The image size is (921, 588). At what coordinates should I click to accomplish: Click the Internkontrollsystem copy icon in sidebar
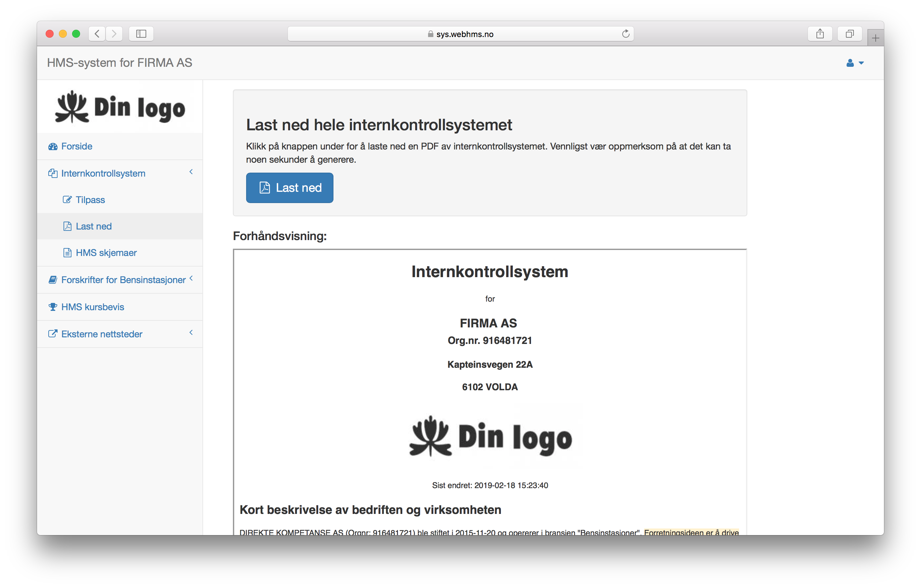click(53, 174)
